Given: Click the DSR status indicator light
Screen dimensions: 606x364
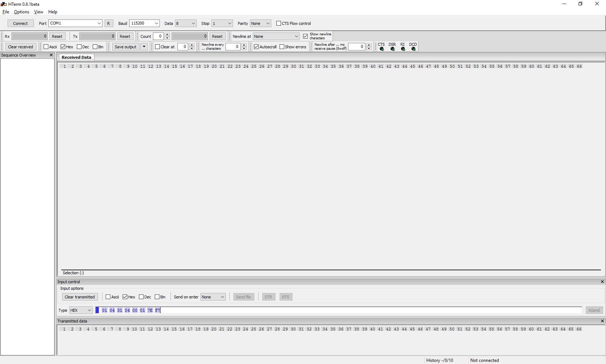Looking at the screenshot, I should pyautogui.click(x=392, y=49).
